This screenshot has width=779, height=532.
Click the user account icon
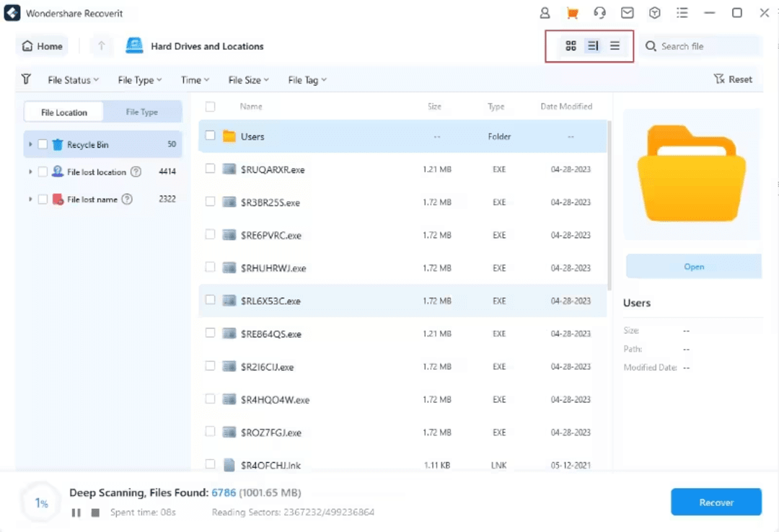coord(545,13)
